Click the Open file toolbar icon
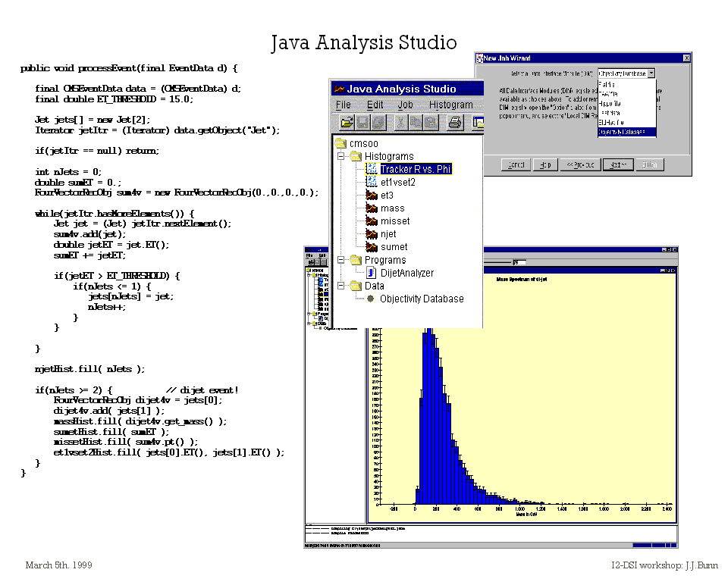728x582 pixels. click(x=347, y=122)
